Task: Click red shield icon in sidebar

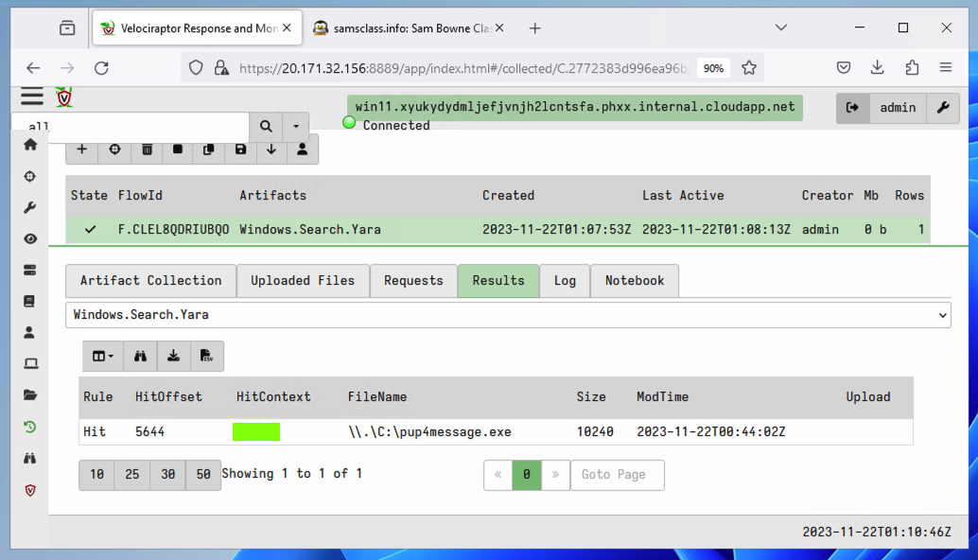Action: [30, 490]
